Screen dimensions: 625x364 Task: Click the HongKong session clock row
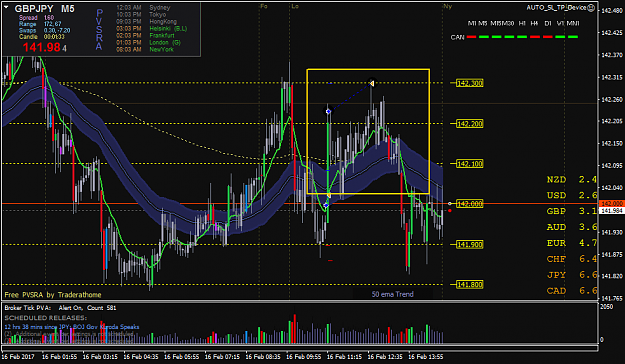146,22
